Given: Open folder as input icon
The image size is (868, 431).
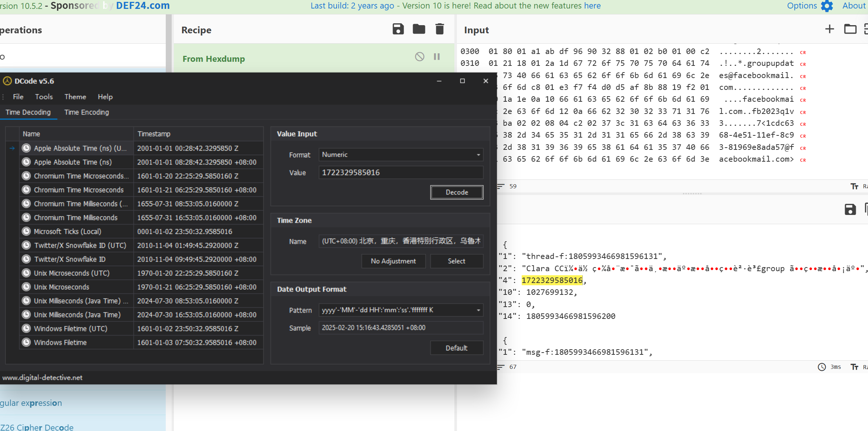Looking at the screenshot, I should click(x=850, y=29).
